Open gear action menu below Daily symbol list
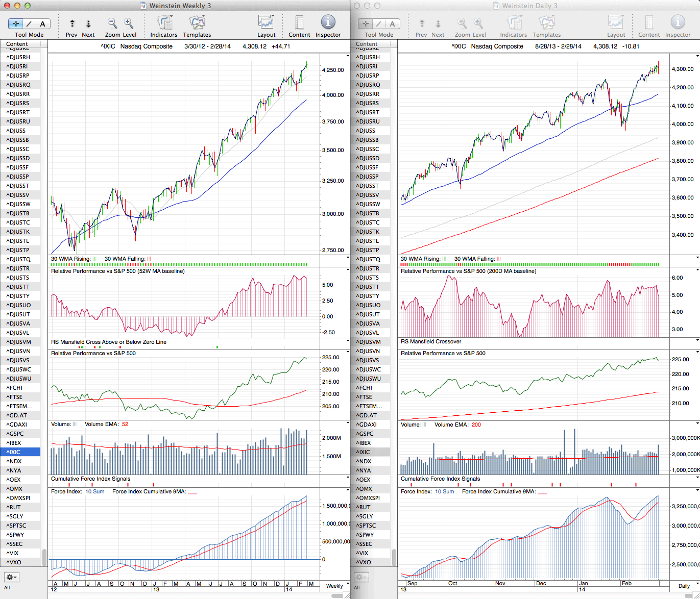This screenshot has height=599, width=700. 361,577
